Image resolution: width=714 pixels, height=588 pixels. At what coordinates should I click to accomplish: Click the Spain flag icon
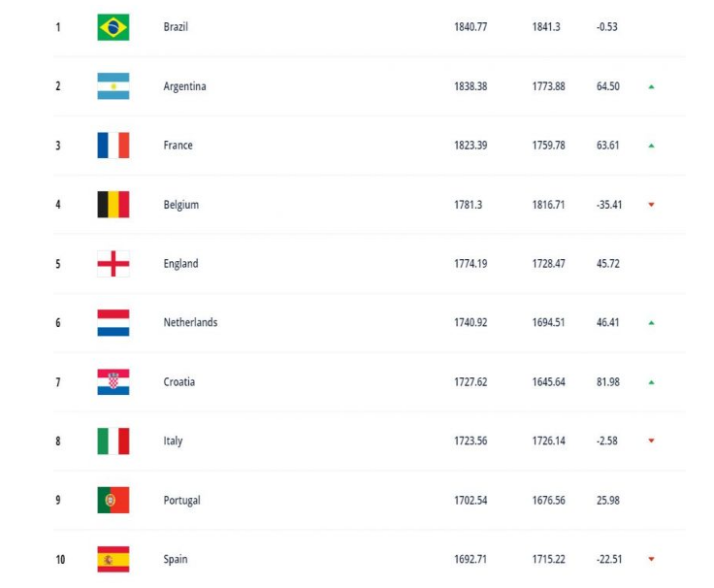pyautogui.click(x=114, y=559)
